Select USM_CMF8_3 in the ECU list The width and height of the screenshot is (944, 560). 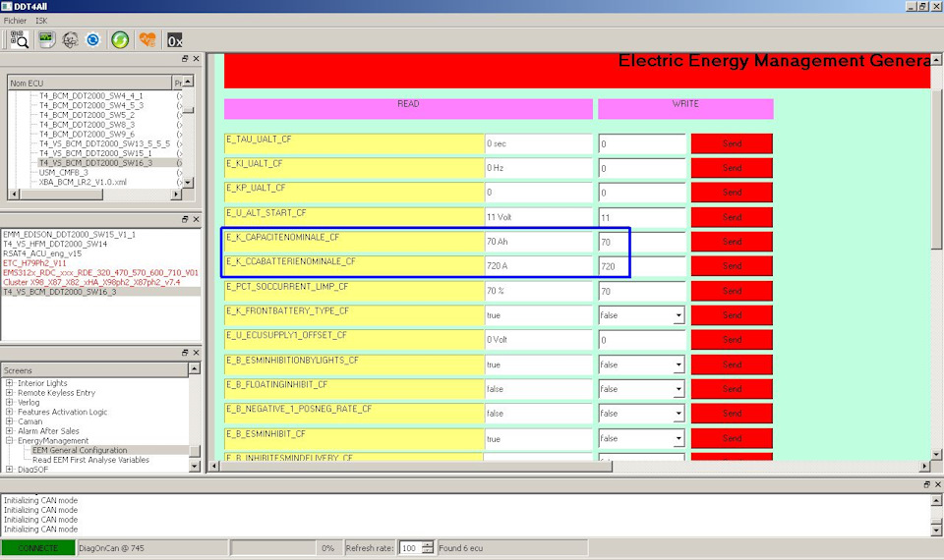(63, 173)
